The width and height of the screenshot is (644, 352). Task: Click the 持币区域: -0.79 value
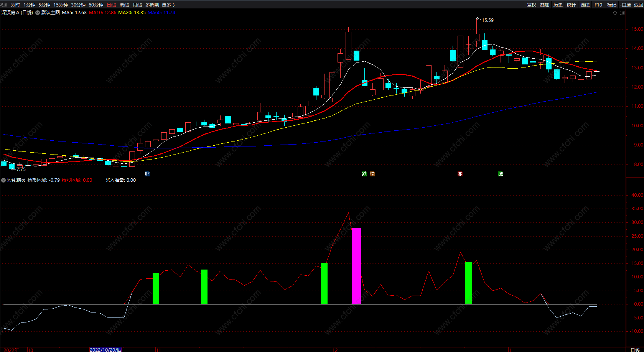tap(44, 180)
